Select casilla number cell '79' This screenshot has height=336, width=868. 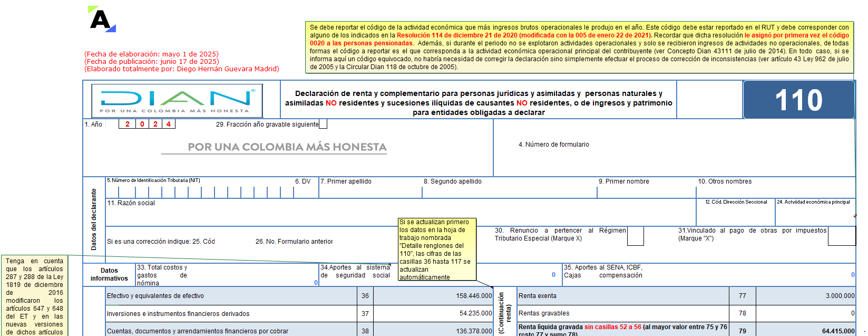tap(743, 331)
